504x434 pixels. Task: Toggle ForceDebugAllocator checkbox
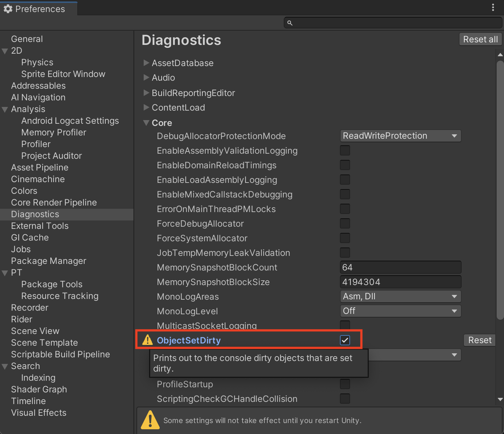coord(345,223)
